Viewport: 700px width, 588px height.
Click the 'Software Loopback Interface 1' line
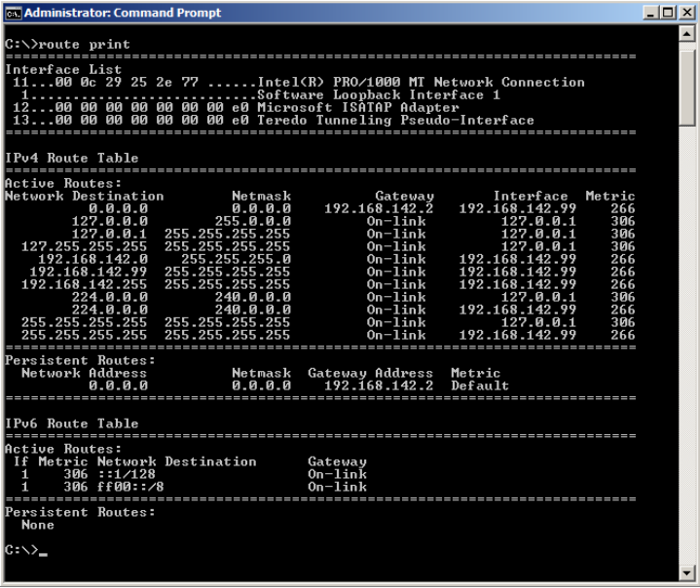pyautogui.click(x=261, y=94)
